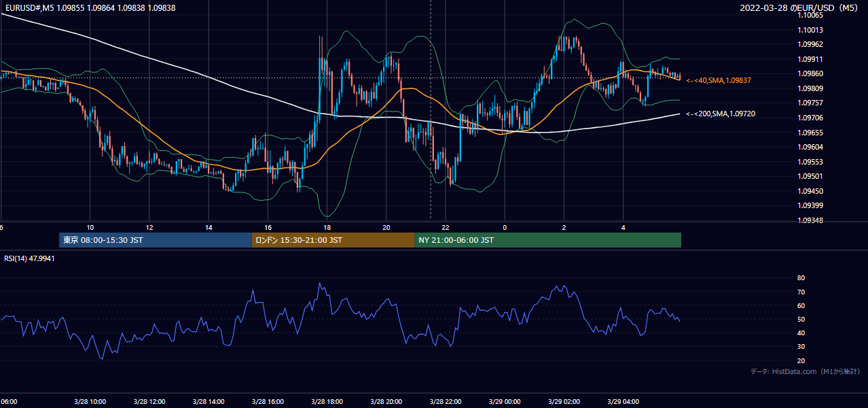The image size is (868, 408).
Task: Click price level 1.09553 on the axis
Action: [x=810, y=162]
